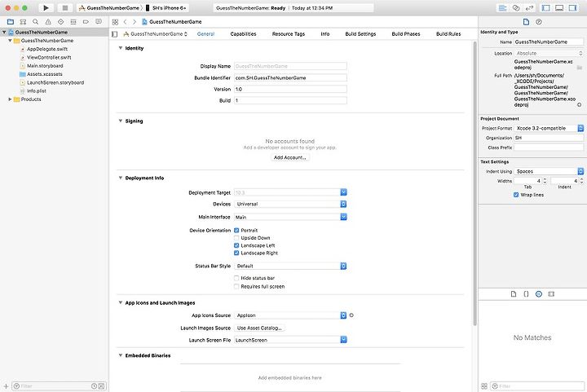Open Main Interface dropdown
This screenshot has height=392, width=587.
[x=343, y=217]
